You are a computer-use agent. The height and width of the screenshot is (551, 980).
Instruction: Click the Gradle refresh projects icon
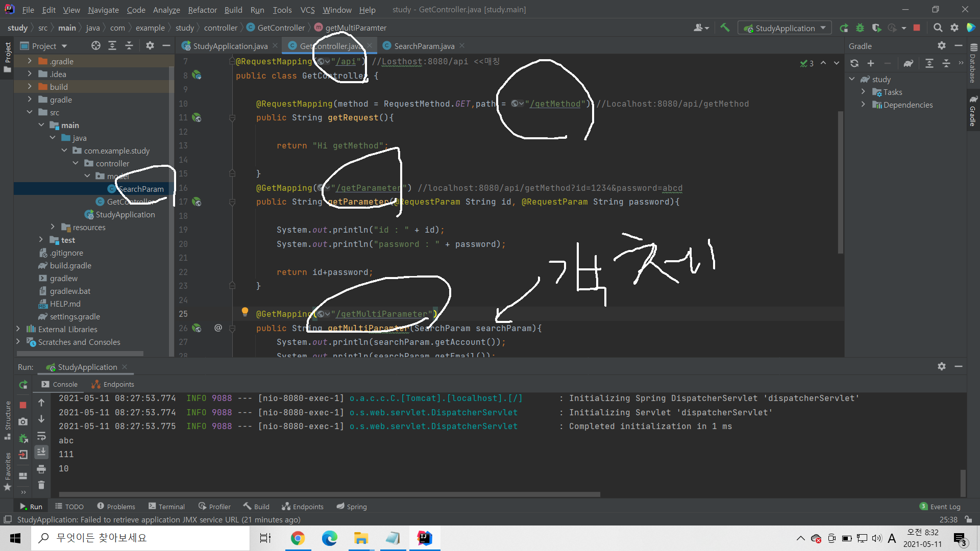(854, 63)
